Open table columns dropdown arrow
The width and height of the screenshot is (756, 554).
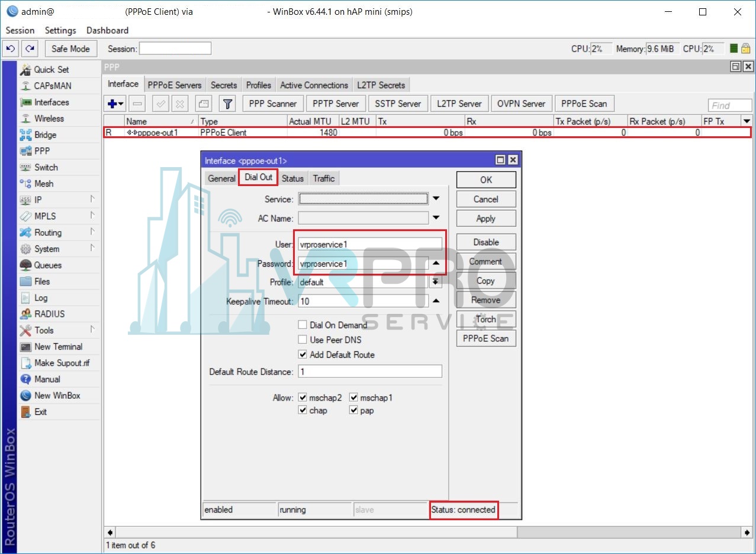coord(747,121)
